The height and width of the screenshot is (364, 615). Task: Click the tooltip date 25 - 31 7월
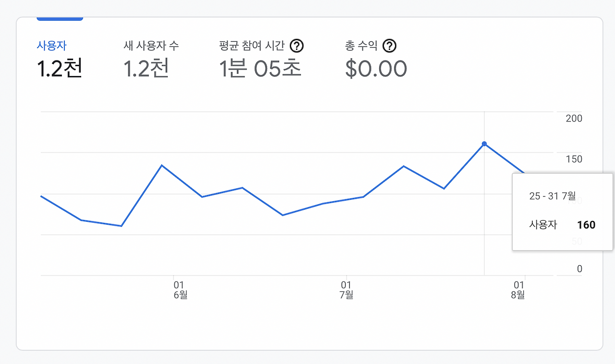point(552,196)
